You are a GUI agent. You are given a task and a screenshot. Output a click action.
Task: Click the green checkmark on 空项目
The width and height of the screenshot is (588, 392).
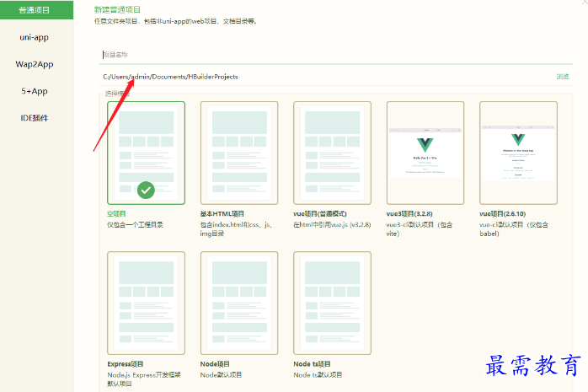click(x=146, y=191)
